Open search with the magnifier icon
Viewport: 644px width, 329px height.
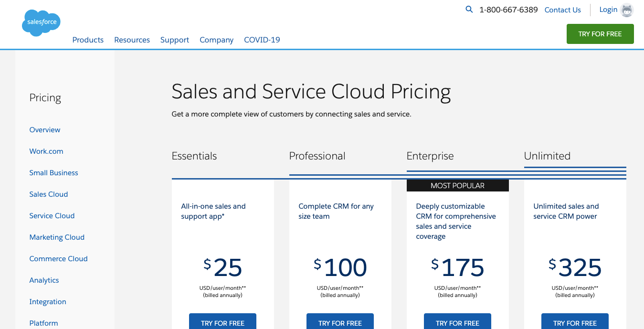[x=469, y=10]
